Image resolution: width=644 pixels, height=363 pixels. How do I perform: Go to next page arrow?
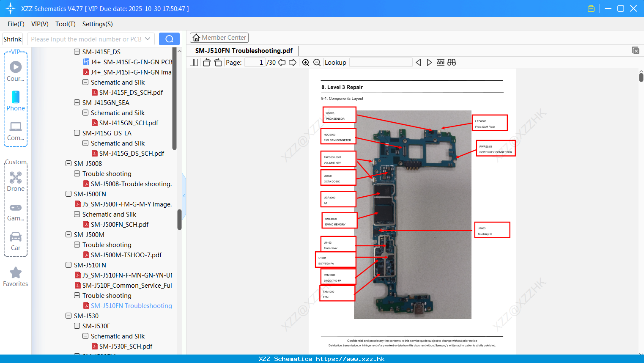[x=293, y=63]
